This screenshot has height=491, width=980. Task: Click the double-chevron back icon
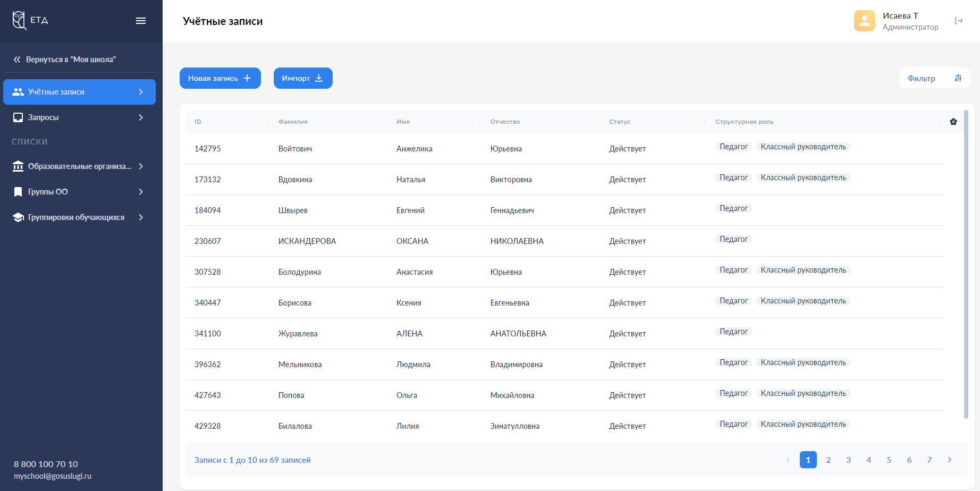[17, 60]
